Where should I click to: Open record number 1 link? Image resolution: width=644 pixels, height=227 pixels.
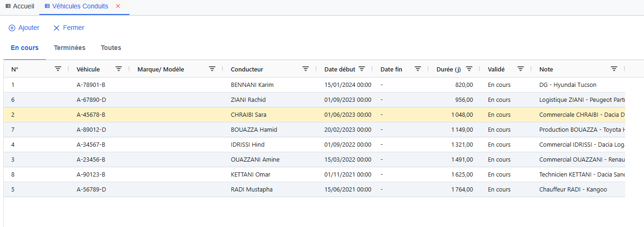point(13,85)
